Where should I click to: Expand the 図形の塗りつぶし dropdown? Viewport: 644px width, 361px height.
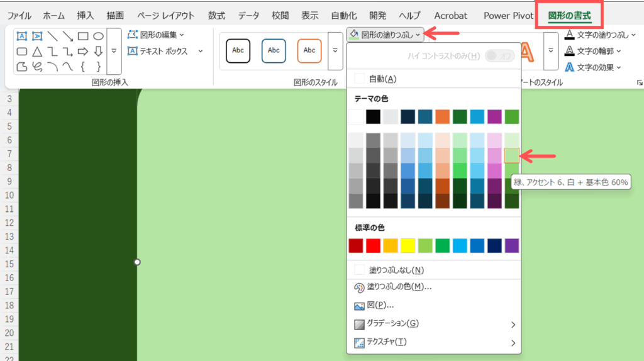385,33
